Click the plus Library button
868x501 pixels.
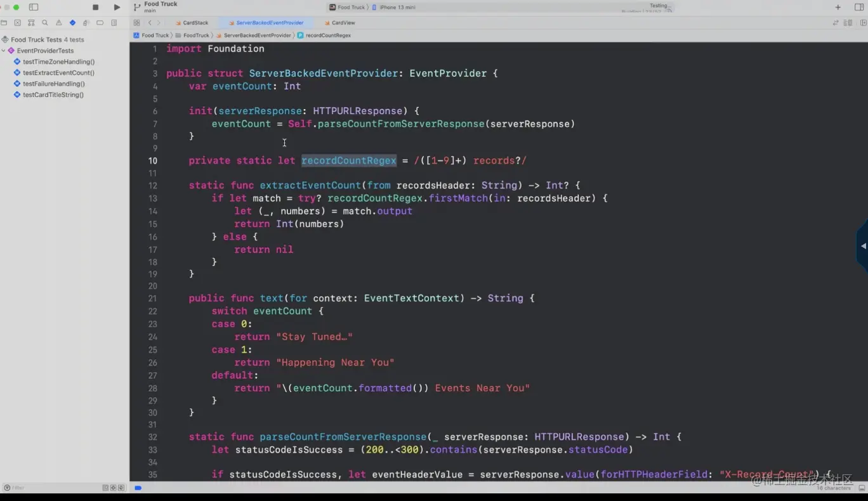tap(838, 7)
